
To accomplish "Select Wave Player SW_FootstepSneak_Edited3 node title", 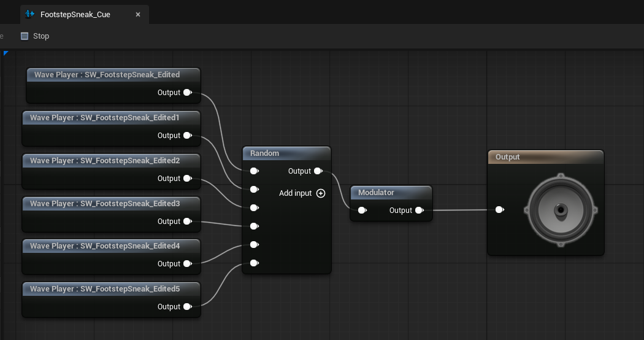I will point(111,204).
